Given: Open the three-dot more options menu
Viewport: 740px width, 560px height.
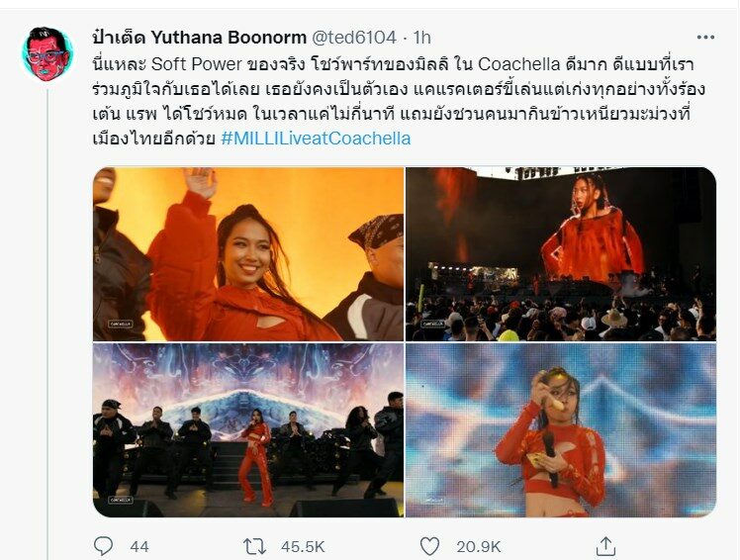Looking at the screenshot, I should coord(705,38).
